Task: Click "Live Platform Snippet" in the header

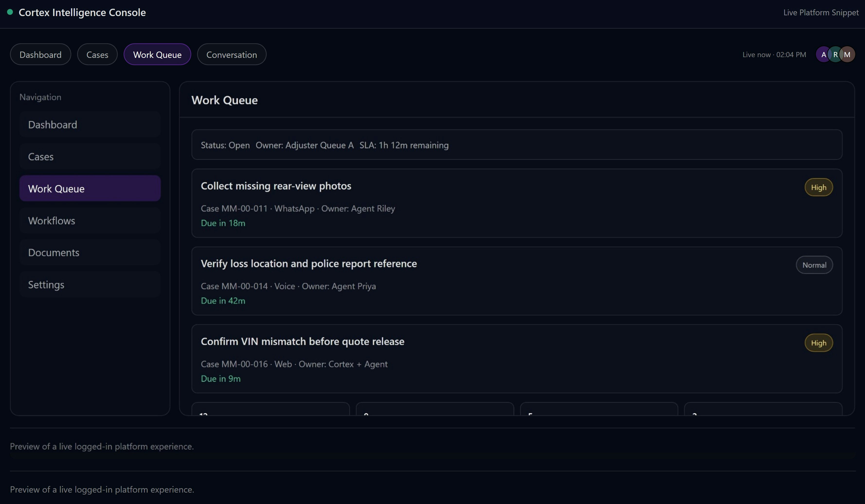Action: [821, 13]
